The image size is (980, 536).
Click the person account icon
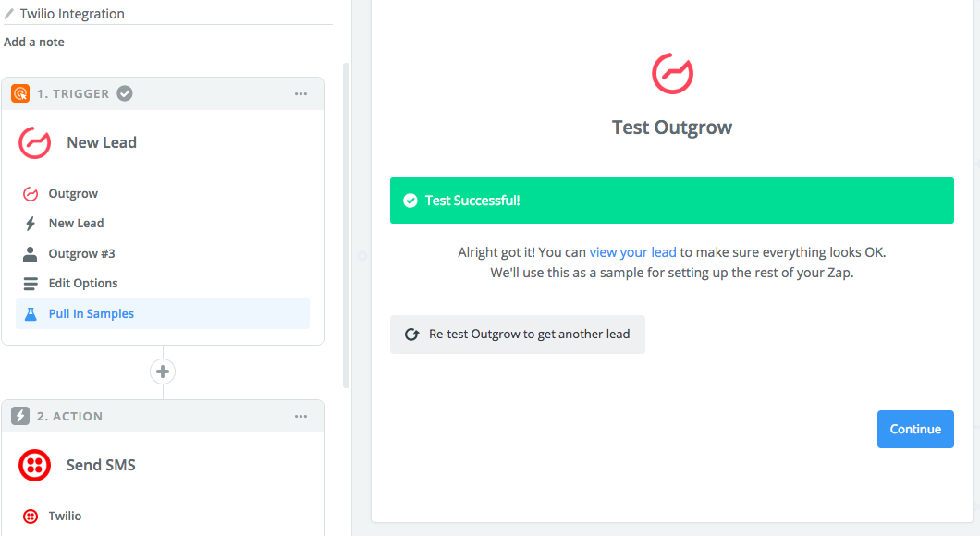[x=30, y=253]
